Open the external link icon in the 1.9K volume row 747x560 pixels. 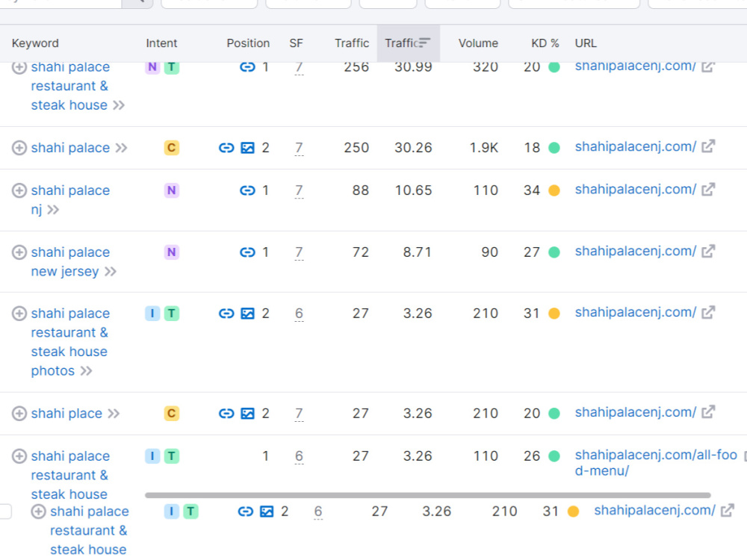pos(708,146)
